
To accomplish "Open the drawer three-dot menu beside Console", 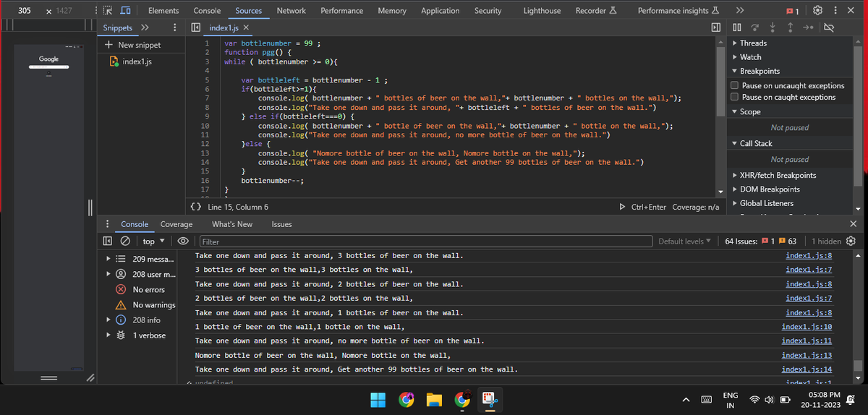I will [108, 224].
